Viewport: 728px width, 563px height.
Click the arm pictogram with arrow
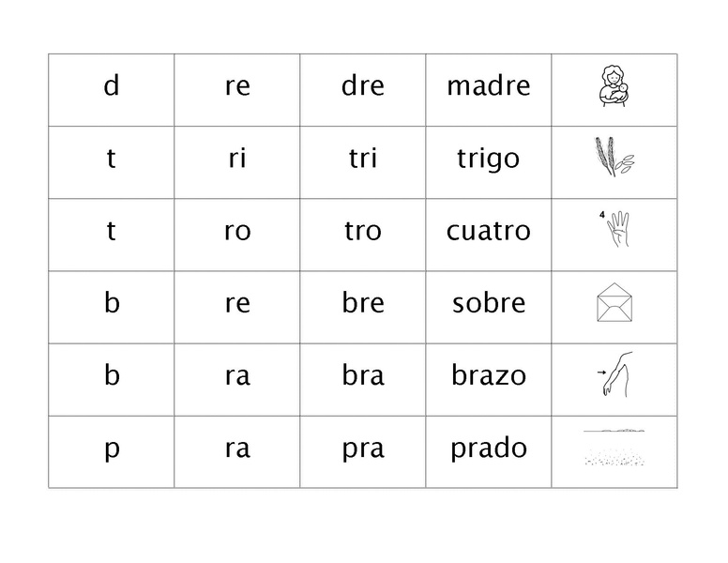pyautogui.click(x=614, y=374)
